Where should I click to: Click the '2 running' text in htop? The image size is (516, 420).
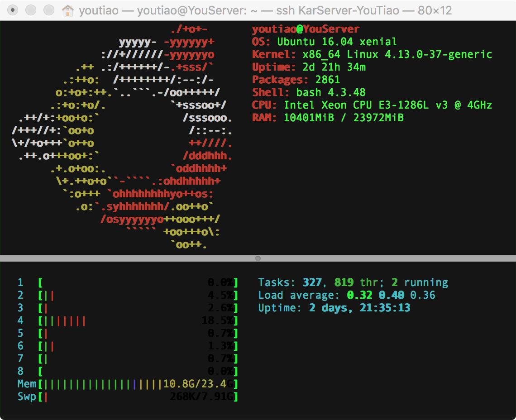420,282
